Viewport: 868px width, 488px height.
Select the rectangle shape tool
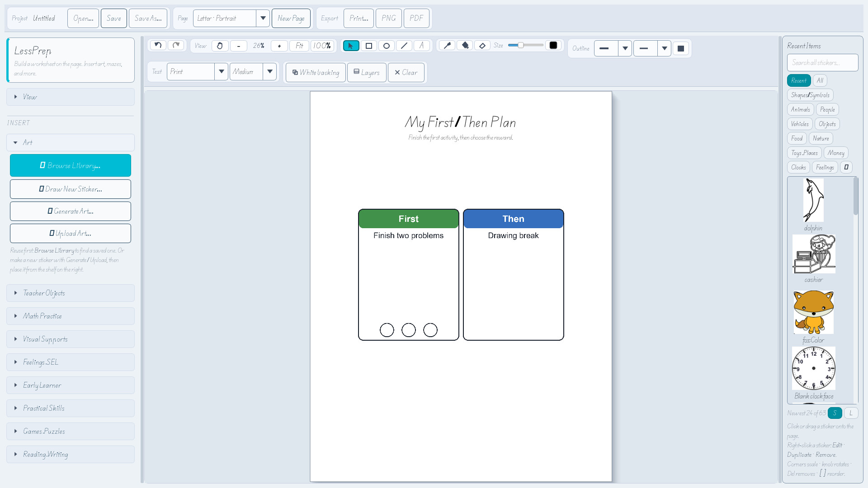(369, 46)
